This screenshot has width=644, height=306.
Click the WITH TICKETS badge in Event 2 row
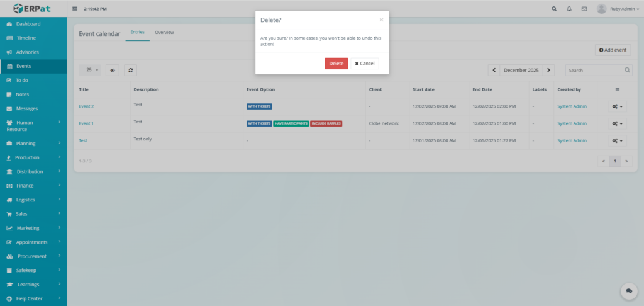coord(259,106)
